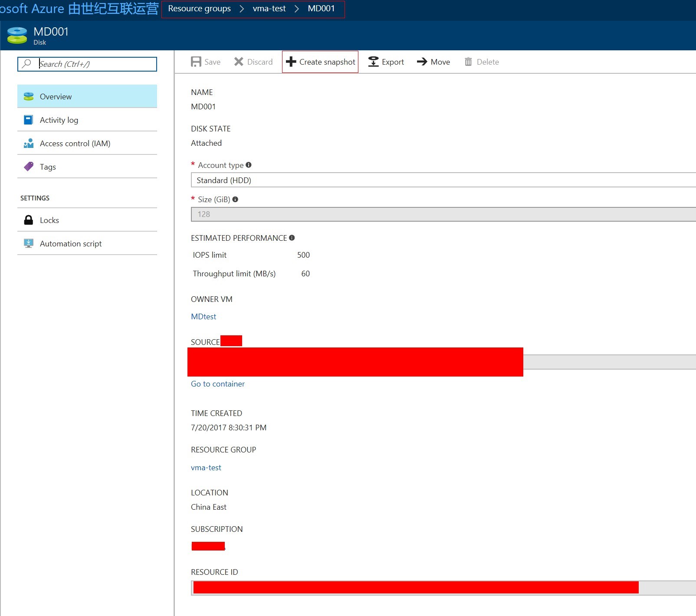
Task: Open the Activity log menu item
Action: (59, 120)
